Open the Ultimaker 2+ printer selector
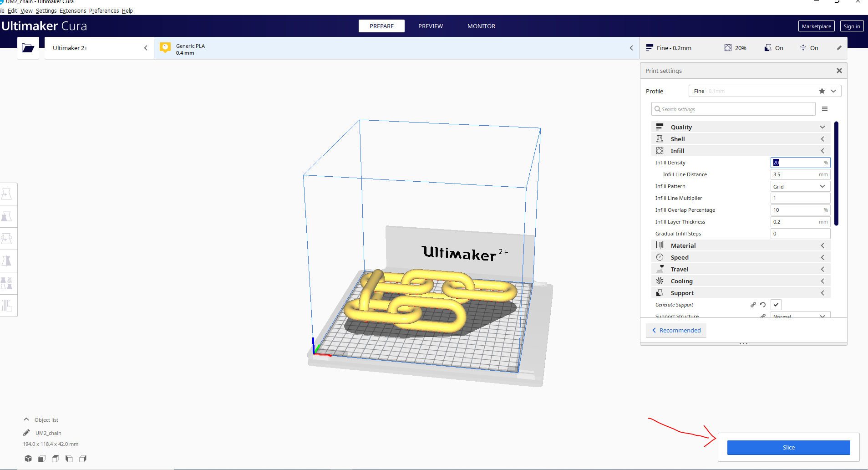 click(99, 48)
